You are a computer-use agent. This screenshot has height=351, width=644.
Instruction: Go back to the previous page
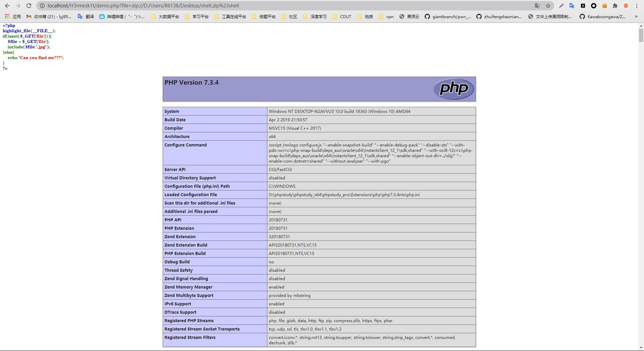(7, 6)
